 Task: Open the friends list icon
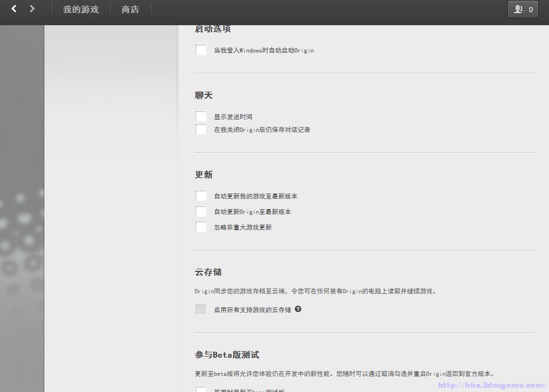click(x=518, y=9)
